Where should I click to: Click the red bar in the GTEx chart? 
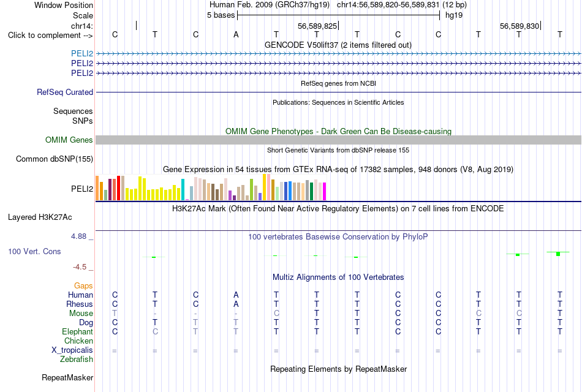[x=118, y=188]
